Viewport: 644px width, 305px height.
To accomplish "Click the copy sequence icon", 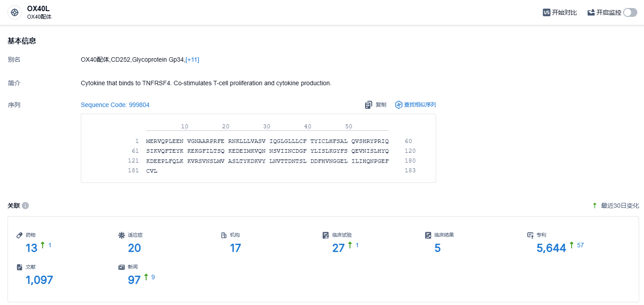I will (x=369, y=105).
